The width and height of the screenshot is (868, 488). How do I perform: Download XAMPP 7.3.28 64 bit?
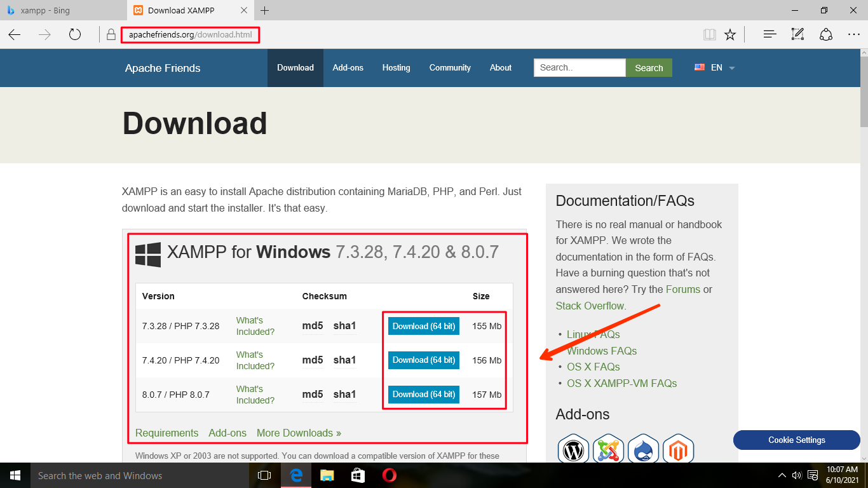point(424,326)
